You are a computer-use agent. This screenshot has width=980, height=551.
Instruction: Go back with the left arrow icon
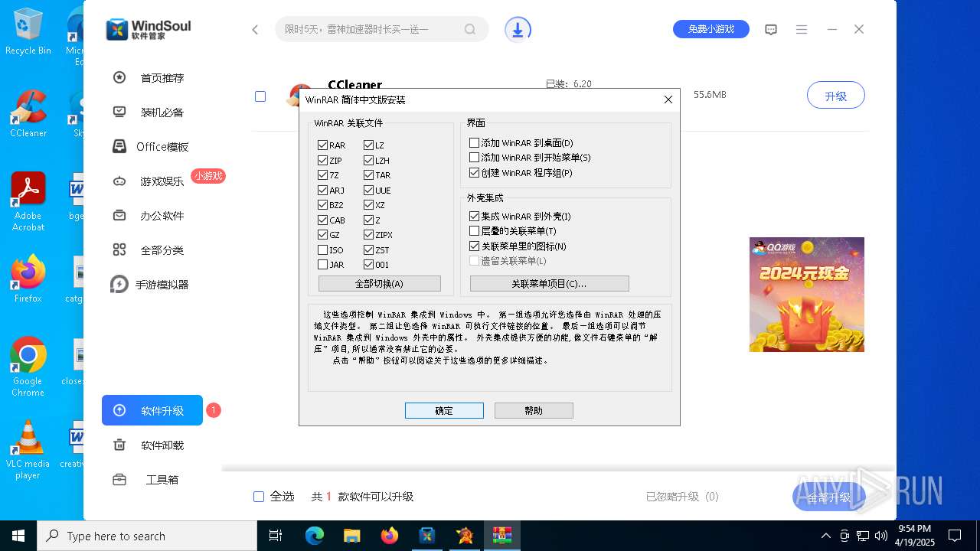point(256,30)
